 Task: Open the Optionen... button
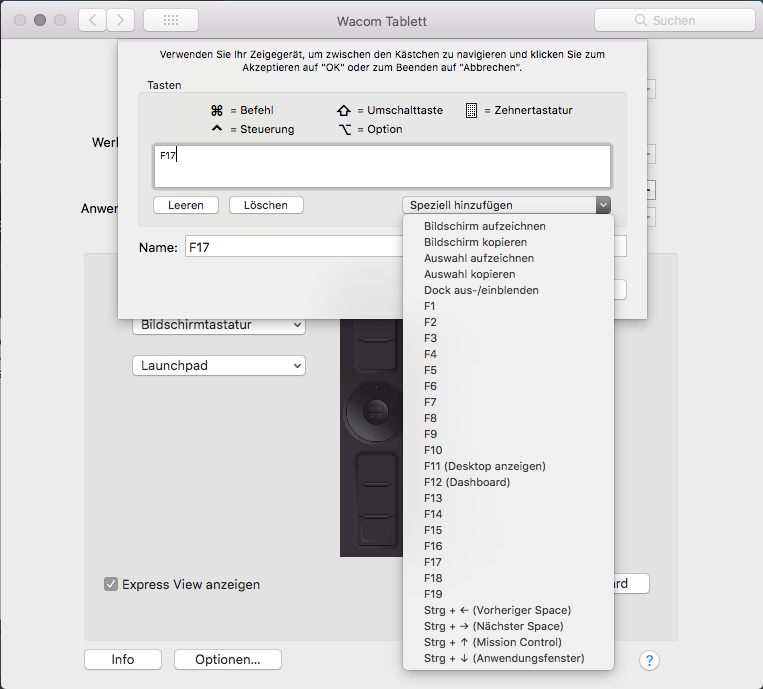coord(228,659)
